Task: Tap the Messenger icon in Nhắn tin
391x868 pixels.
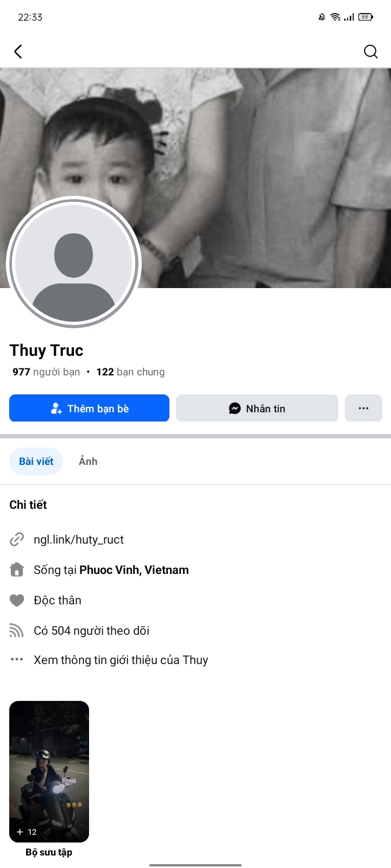Action: pyautogui.click(x=235, y=409)
